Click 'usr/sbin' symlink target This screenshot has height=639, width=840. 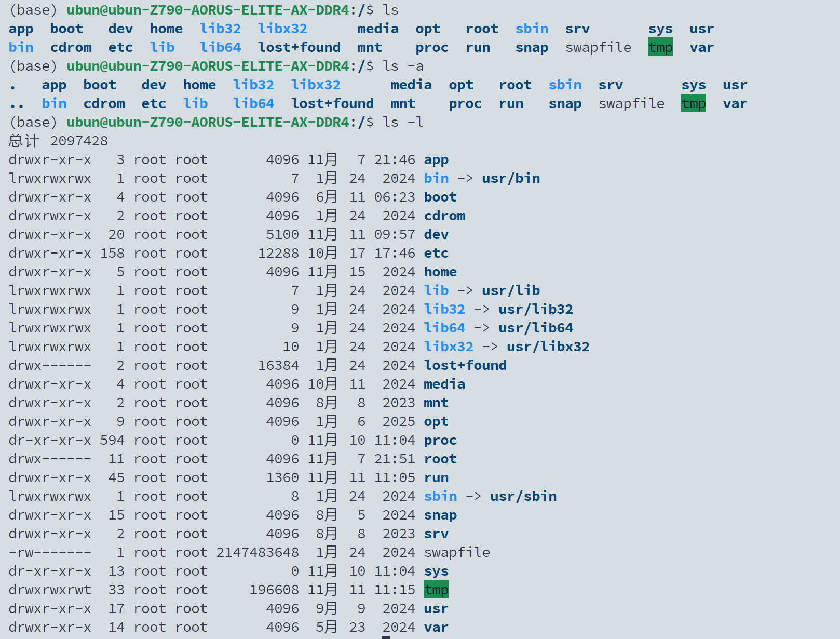pos(523,496)
